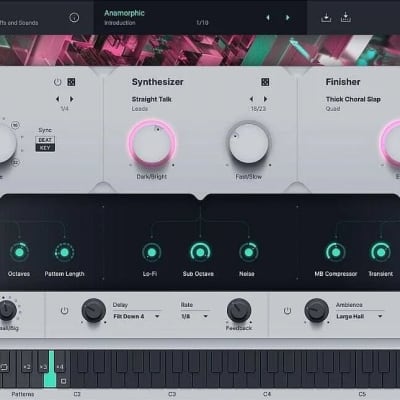Click the +2 pattern key
400x400 pixels.
pos(27,367)
